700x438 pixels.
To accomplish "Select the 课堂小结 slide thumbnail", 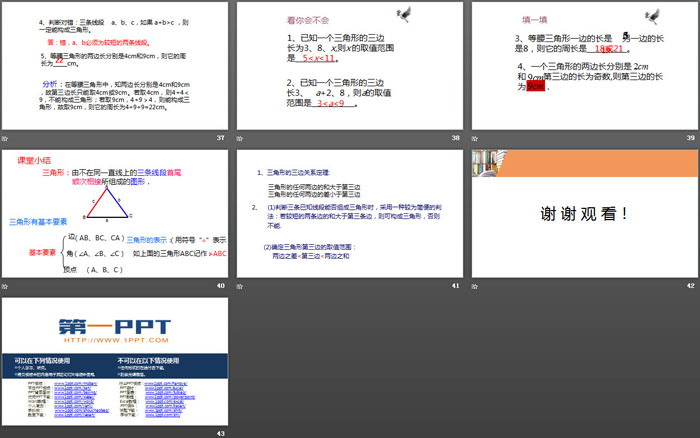I will [x=116, y=213].
